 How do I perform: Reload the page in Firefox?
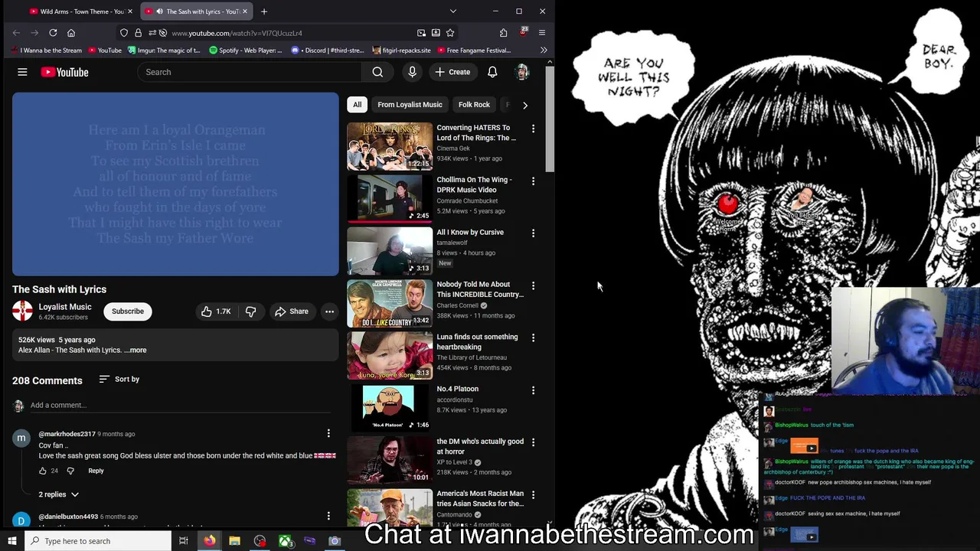(53, 33)
